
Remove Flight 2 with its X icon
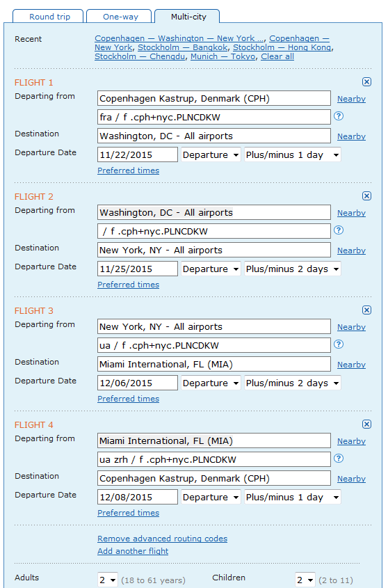click(366, 196)
